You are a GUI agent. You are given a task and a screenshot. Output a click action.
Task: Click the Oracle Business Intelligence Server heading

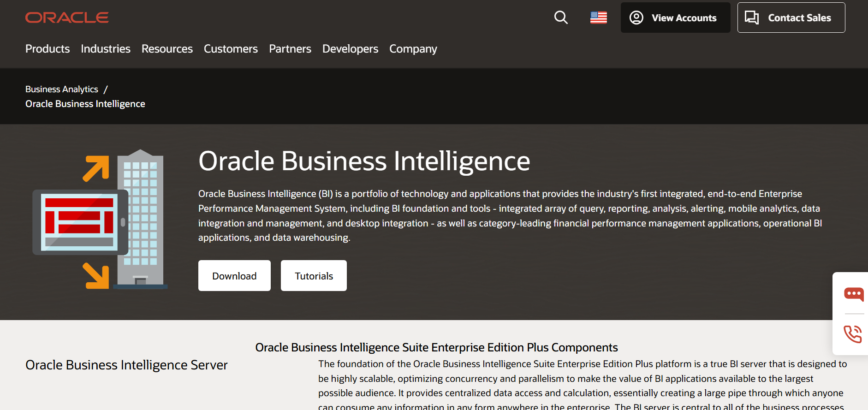(x=126, y=365)
